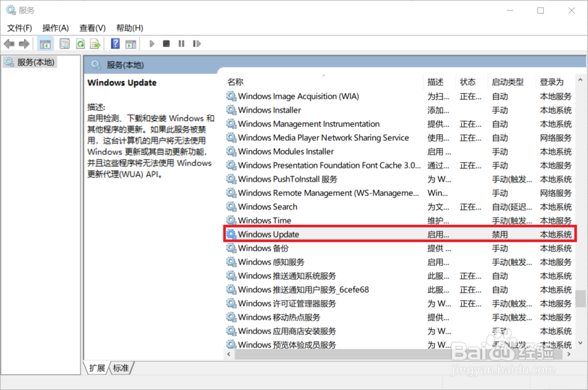Click 禁用 startup type of Windows Update
Viewport: 588px width, 390px height.
[500, 234]
